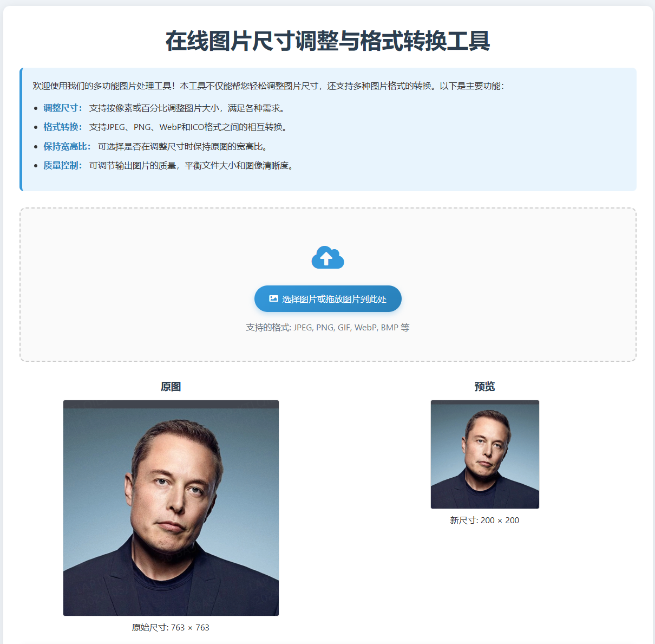655x644 pixels.
Task: Click the supported formats hint text
Action: click(x=327, y=327)
